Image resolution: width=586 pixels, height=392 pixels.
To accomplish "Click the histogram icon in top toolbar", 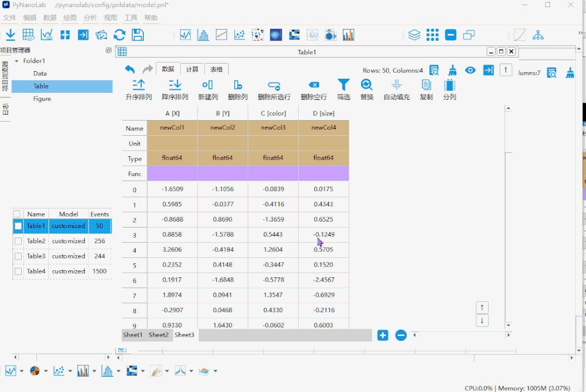I will click(x=203, y=35).
